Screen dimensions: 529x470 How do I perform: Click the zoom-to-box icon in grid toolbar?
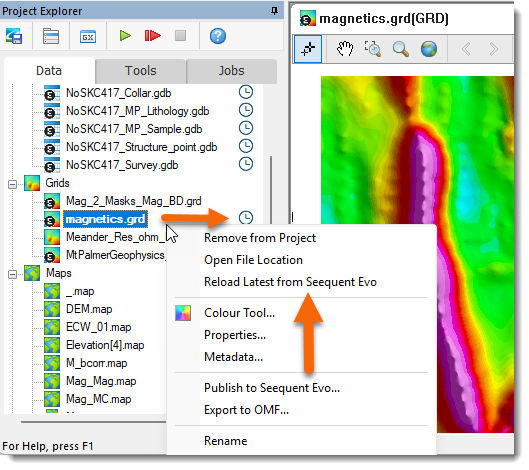click(373, 49)
